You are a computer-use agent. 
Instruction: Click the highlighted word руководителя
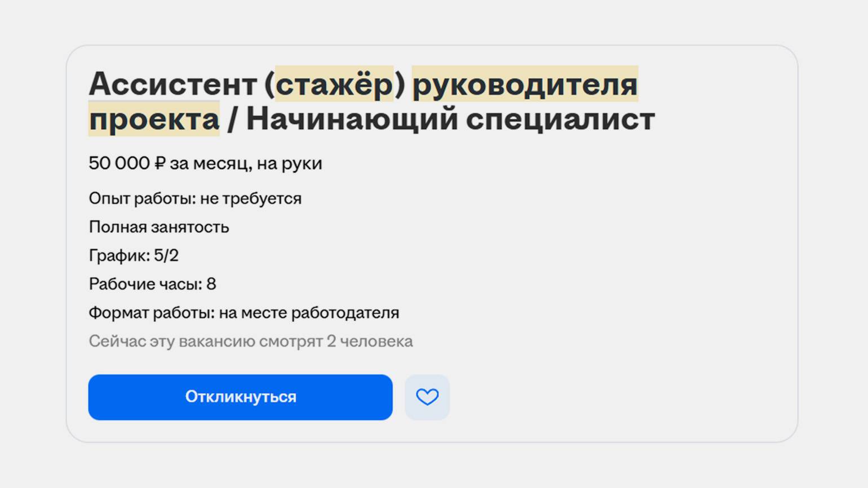(525, 84)
